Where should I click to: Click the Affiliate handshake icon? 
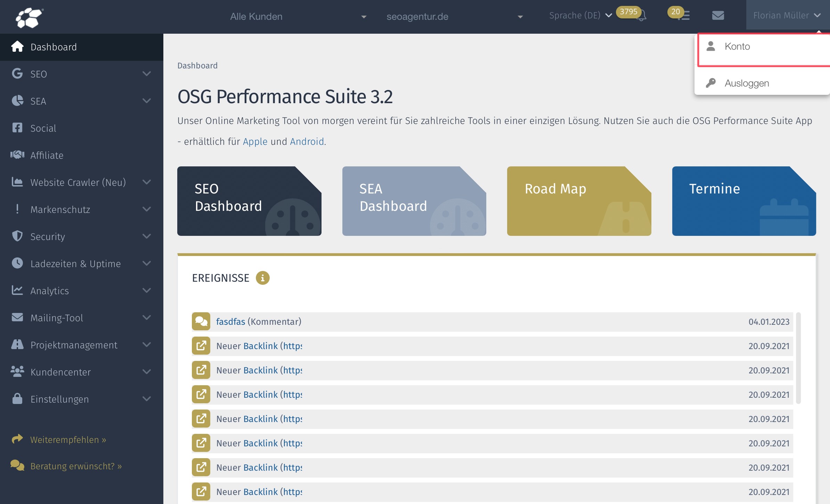coord(17,155)
